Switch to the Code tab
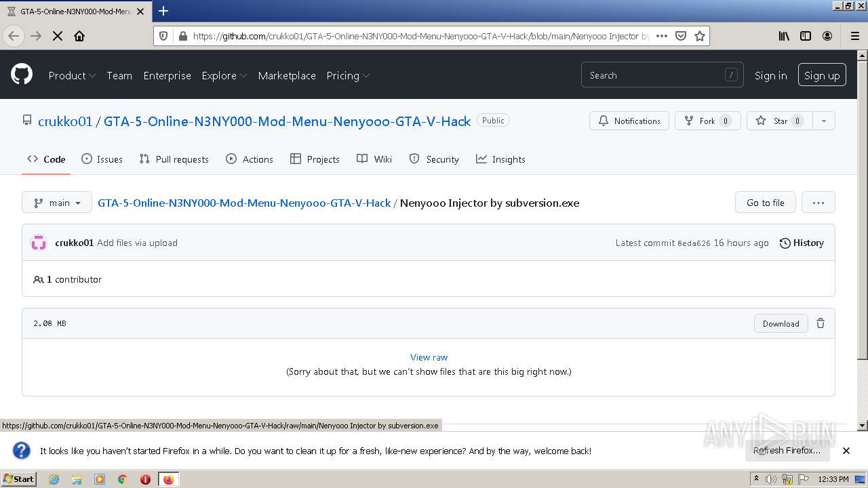Image resolution: width=868 pixels, height=488 pixels. pos(46,159)
